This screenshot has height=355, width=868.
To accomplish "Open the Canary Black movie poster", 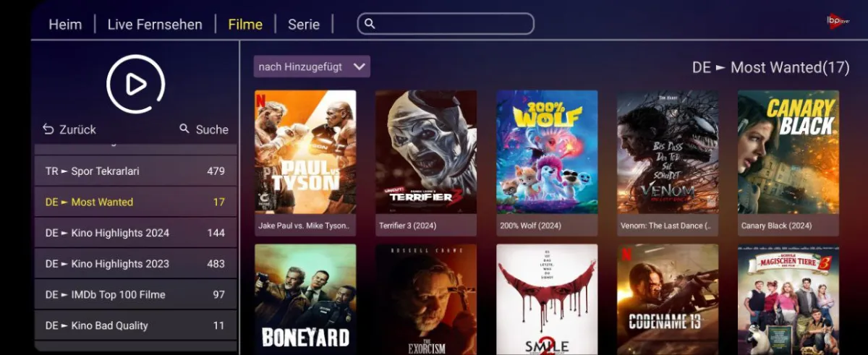I will coord(788,152).
